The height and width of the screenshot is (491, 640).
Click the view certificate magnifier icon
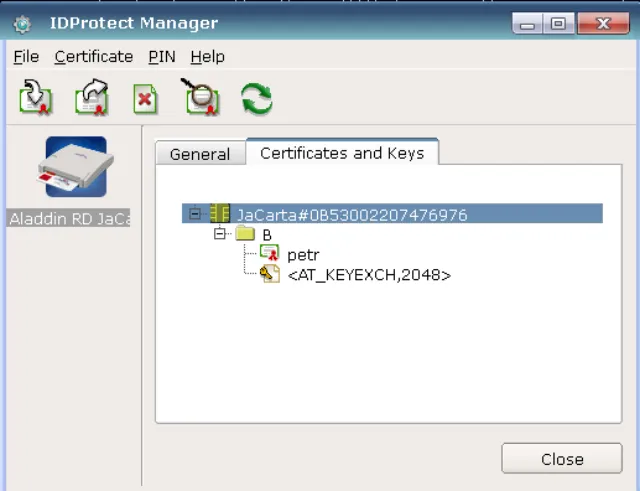(x=201, y=97)
